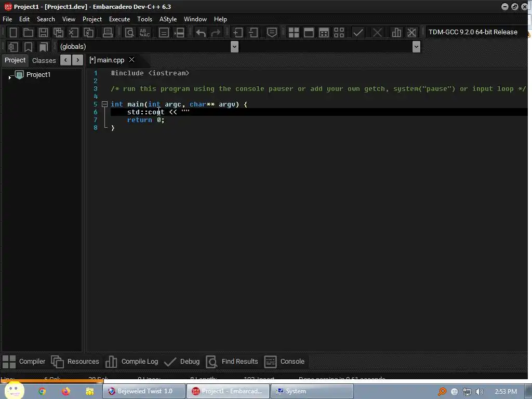Switch to Bejeweled Twist taskbar button
Viewport: 532px width, 399px height.
coord(144,391)
